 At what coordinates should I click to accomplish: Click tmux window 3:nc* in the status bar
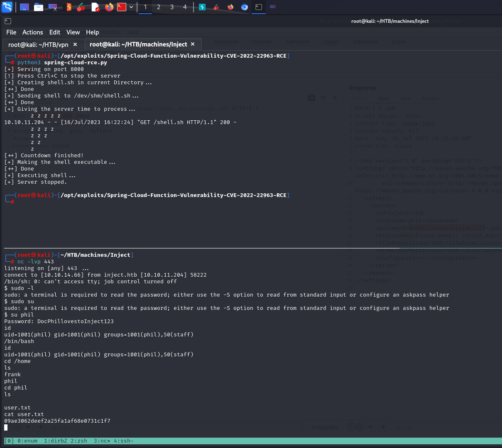[102, 441]
